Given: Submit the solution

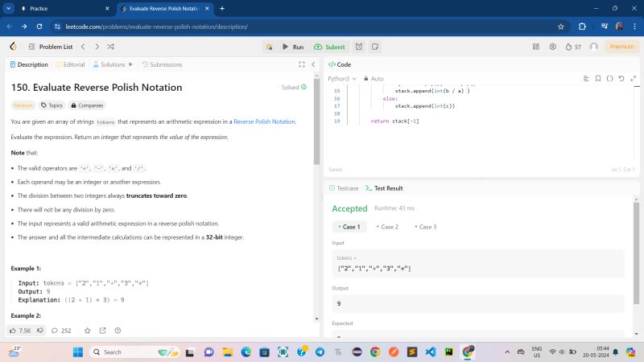Looking at the screenshot, I should click(329, 47).
